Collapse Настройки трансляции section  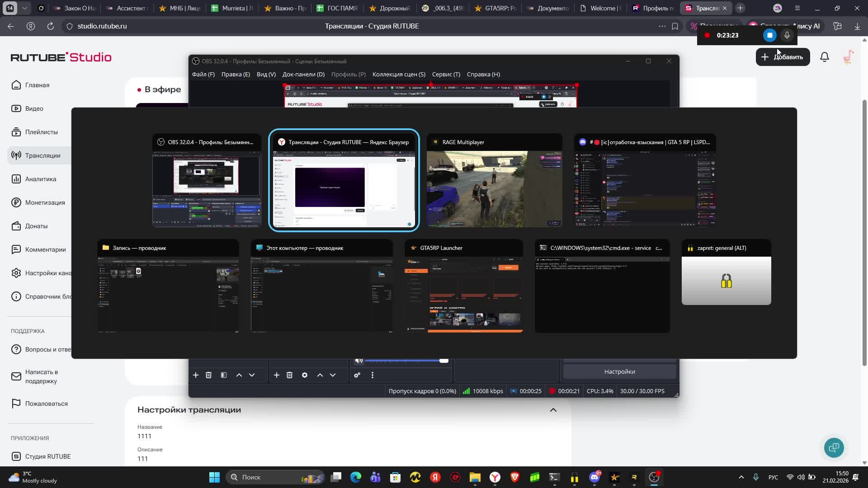(553, 410)
